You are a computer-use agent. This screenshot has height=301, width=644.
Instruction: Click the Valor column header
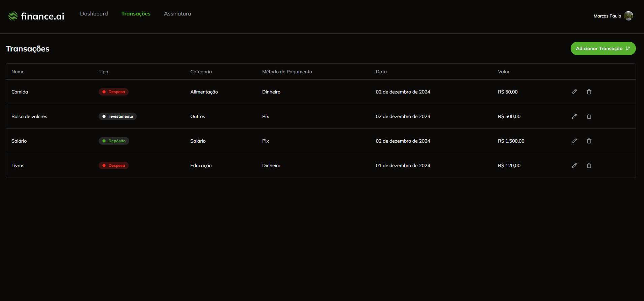pos(504,72)
